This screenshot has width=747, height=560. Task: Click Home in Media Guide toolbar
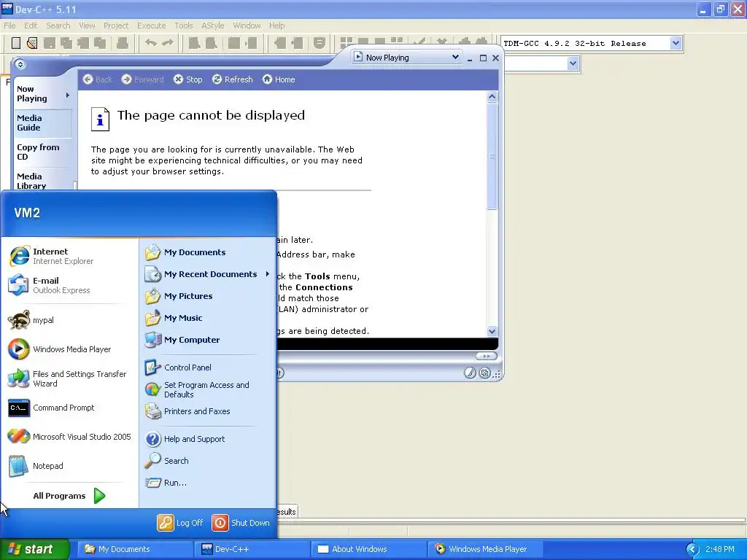279,79
